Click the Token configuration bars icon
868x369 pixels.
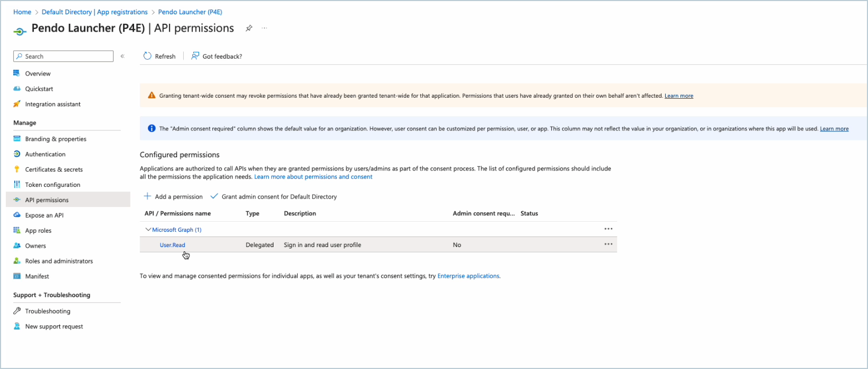[16, 185]
